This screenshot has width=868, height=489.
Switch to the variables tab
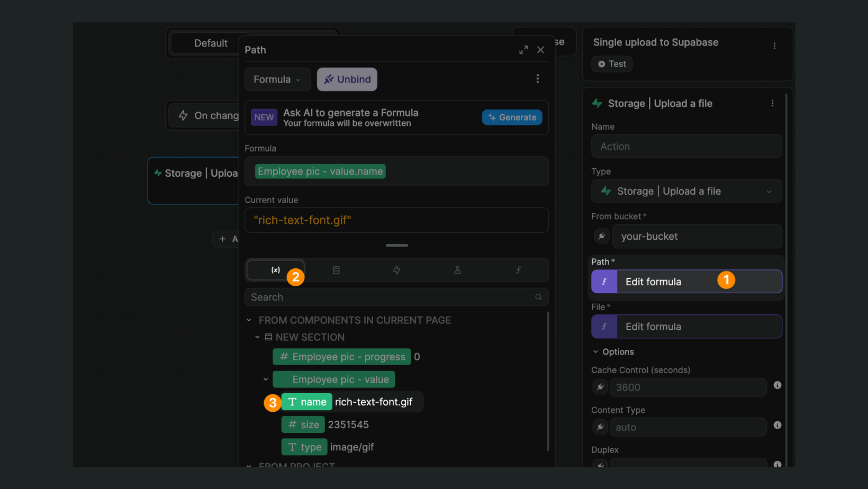pyautogui.click(x=276, y=270)
